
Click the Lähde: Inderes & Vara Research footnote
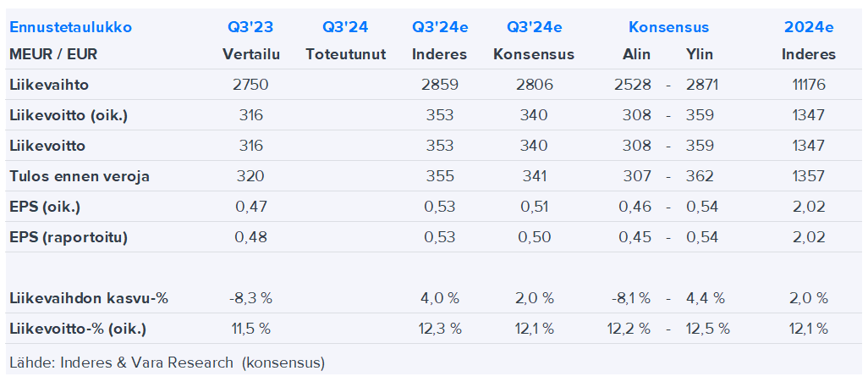[167, 363]
